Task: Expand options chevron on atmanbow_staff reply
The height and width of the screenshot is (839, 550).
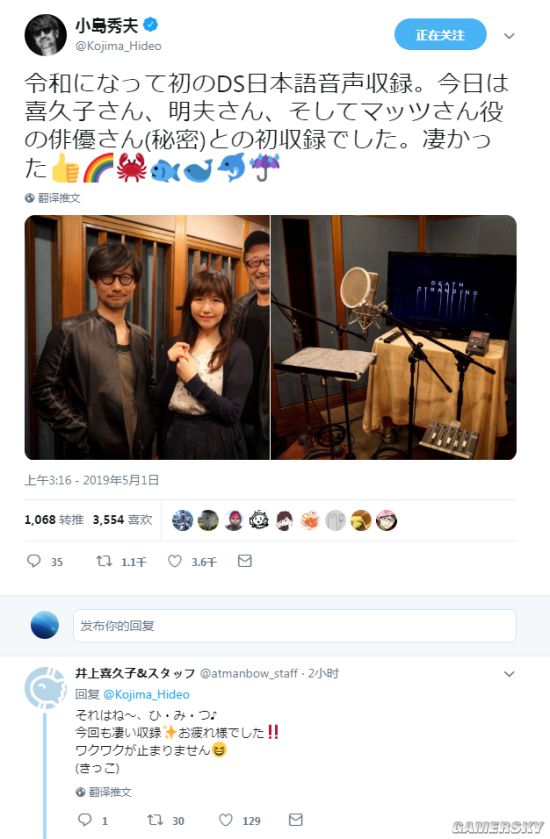Action: click(509, 674)
